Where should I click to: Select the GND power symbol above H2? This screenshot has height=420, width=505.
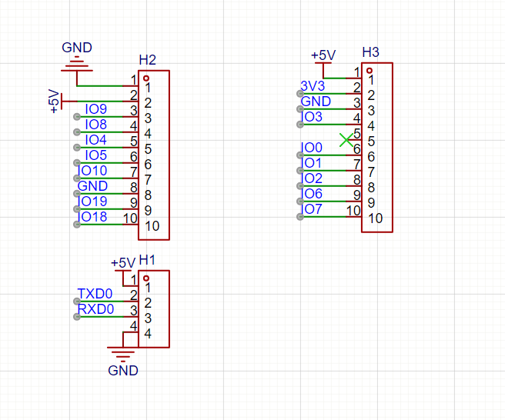pyautogui.click(x=77, y=62)
